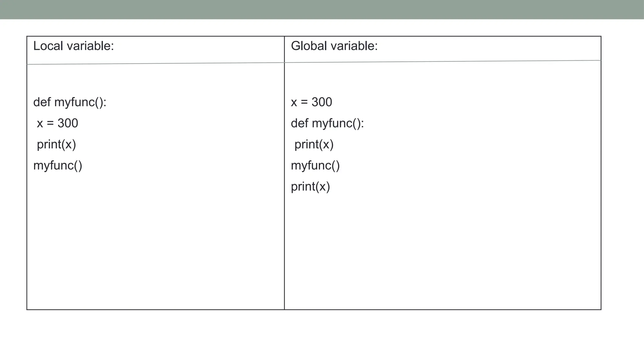The height and width of the screenshot is (362, 644).
Task: Place cursor on 'myfunc()' call in Global column
Action: pos(315,166)
